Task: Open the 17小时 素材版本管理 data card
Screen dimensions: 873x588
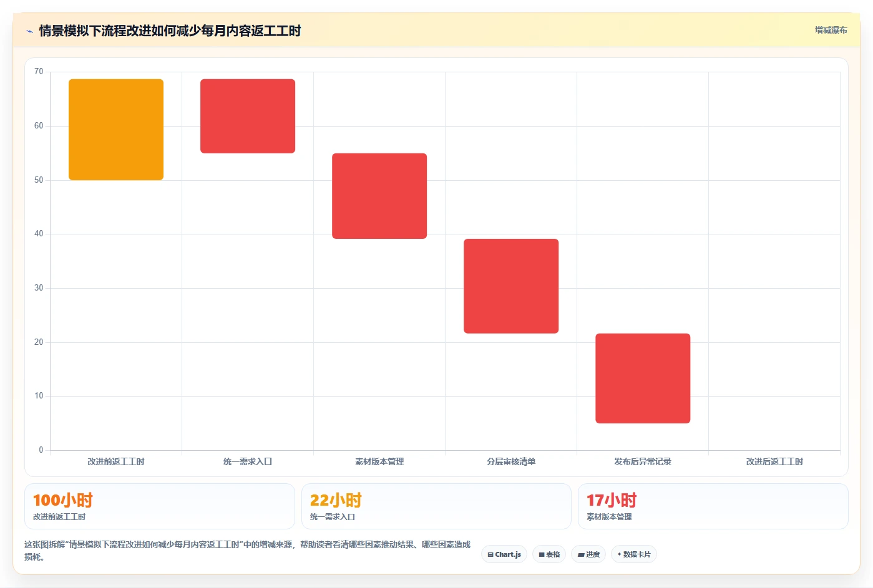Action: (x=713, y=506)
